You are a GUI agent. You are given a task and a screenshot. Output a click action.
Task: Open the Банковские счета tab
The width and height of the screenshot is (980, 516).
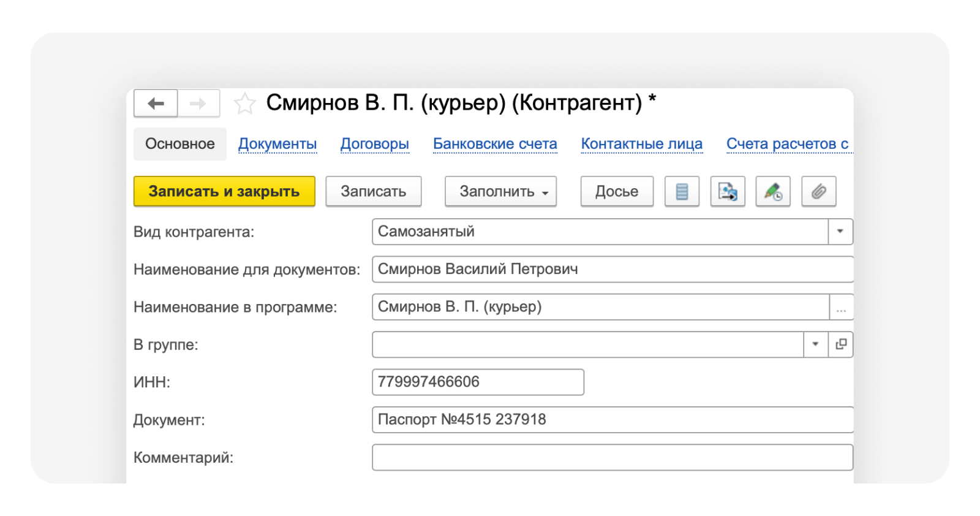[x=495, y=144]
